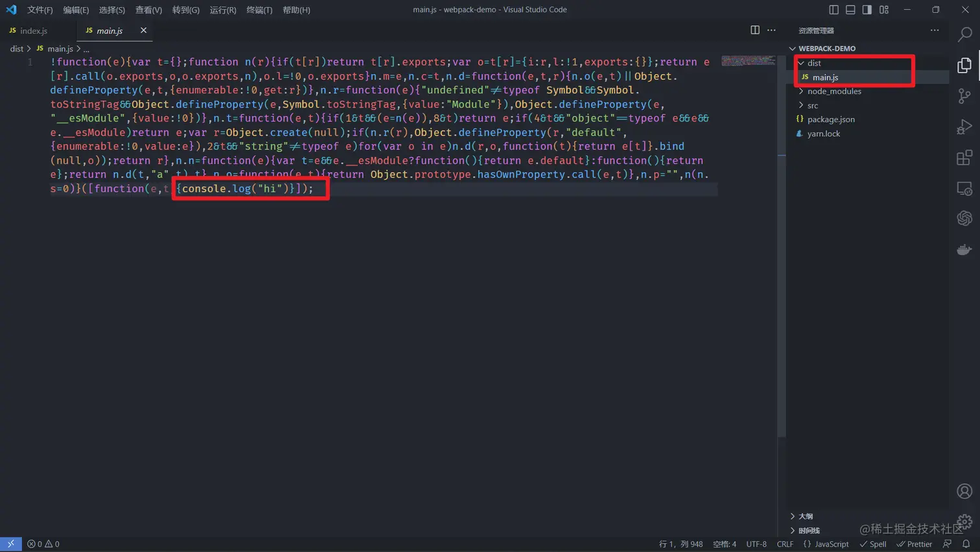Collapse the dist folder
Screen dimensions: 980x552
click(x=802, y=63)
